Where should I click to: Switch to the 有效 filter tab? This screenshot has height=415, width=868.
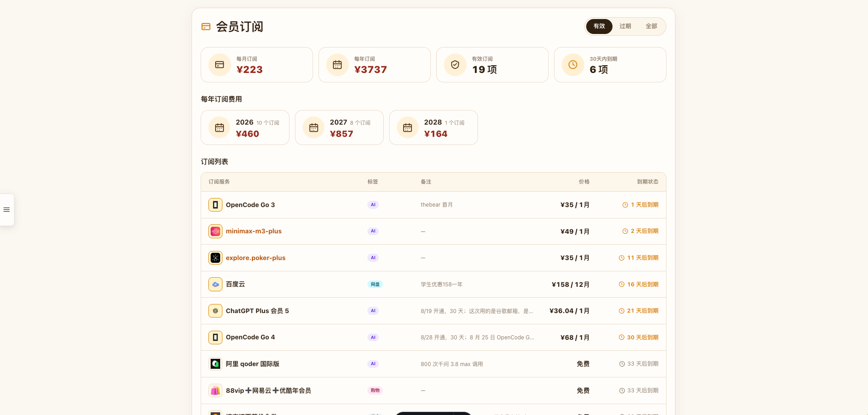pyautogui.click(x=599, y=26)
